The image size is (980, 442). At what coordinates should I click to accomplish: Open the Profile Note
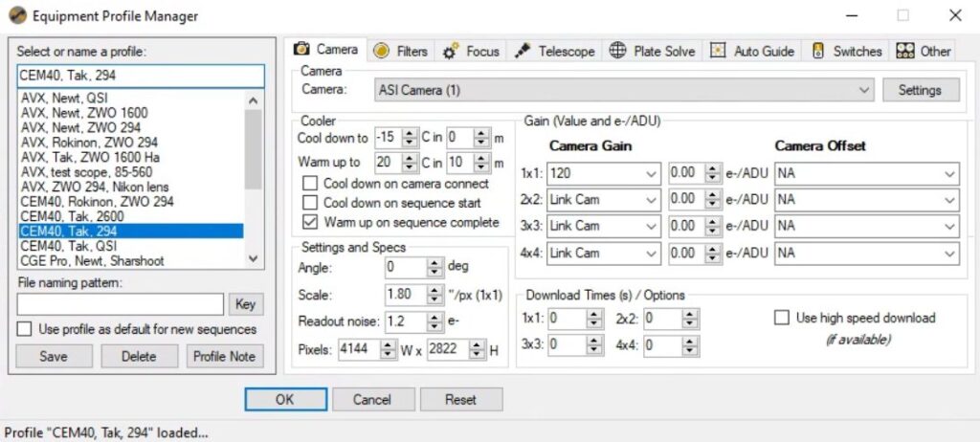pyautogui.click(x=224, y=356)
